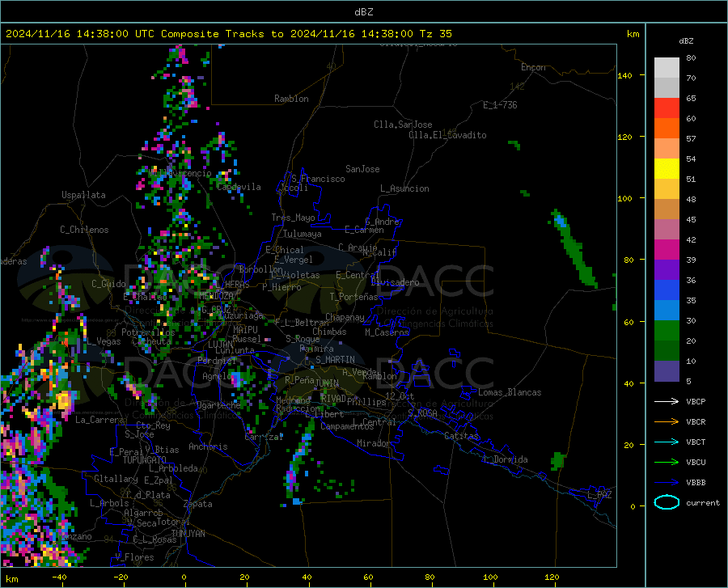Click the 'E_1-736' label on map

(500, 105)
